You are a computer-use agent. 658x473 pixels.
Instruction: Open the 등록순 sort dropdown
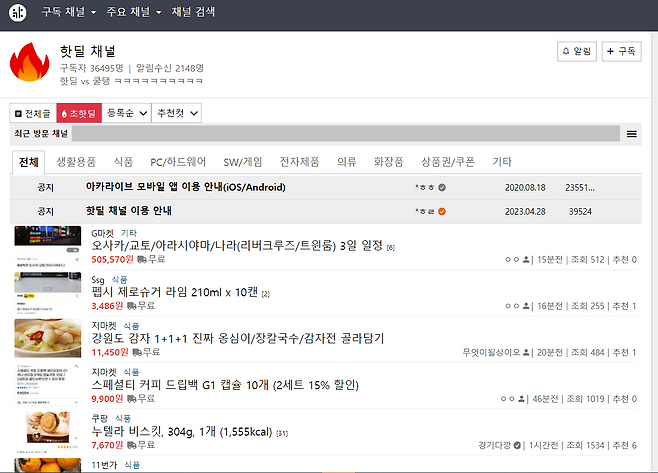(x=127, y=114)
